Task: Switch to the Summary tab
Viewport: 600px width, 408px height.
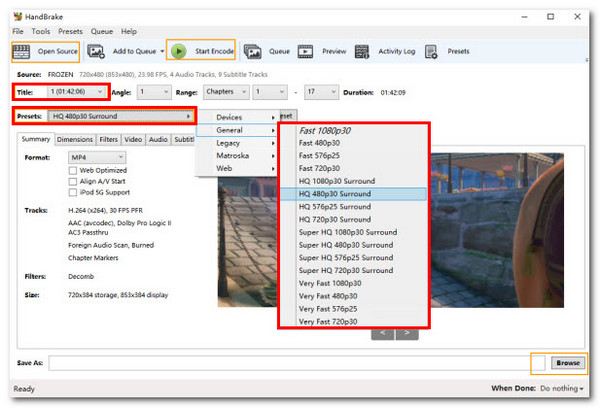Action: (x=36, y=139)
